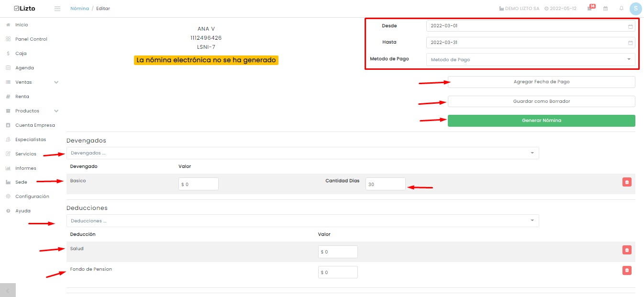Open the notifications bell icon
This screenshot has height=297, width=644.
pyautogui.click(x=622, y=9)
